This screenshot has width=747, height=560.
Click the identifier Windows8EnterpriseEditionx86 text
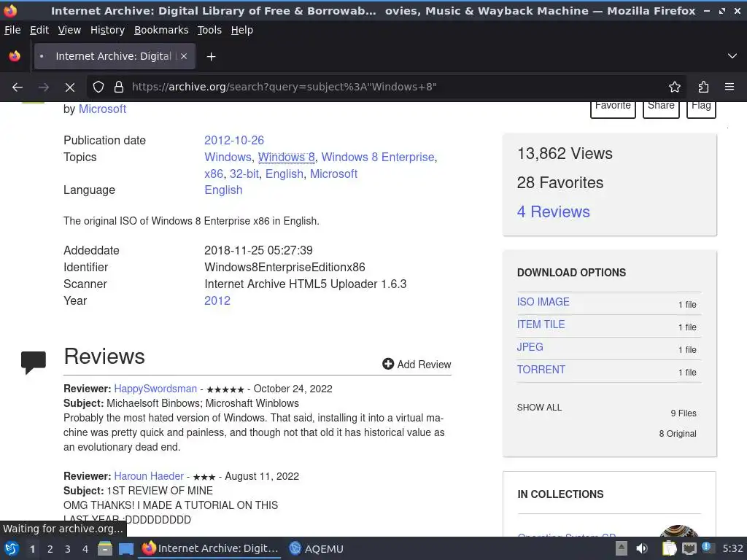tap(285, 268)
